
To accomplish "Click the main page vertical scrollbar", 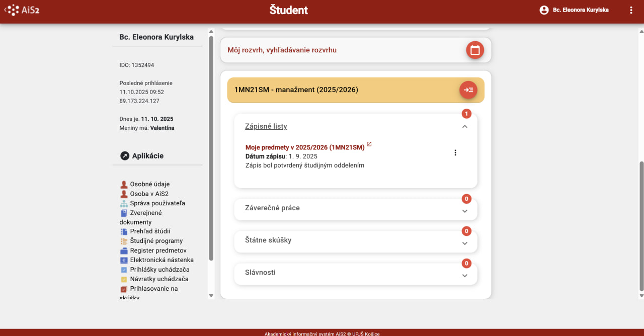I will pos(641,226).
